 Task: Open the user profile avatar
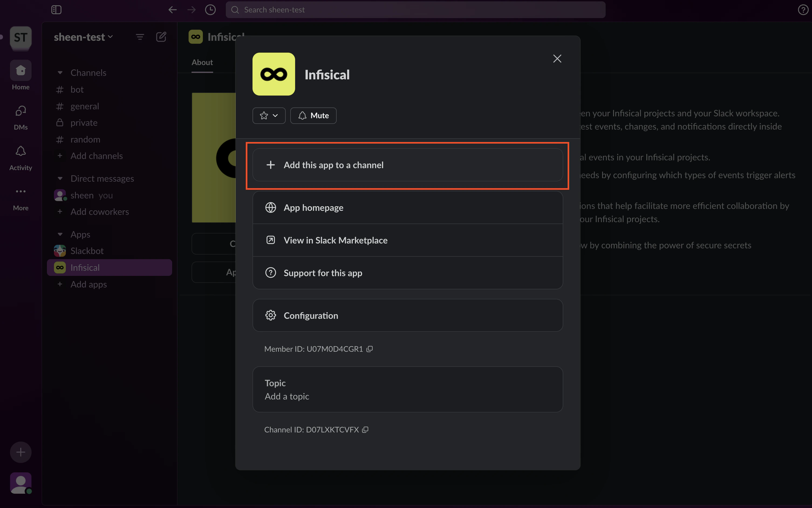(x=21, y=483)
